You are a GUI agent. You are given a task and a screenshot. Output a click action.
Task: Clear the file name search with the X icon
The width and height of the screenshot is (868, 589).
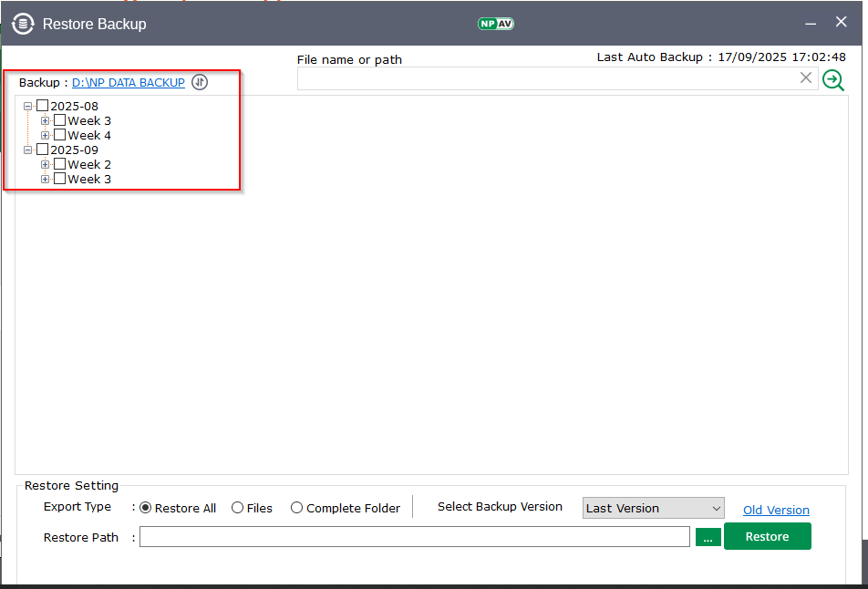pos(806,78)
